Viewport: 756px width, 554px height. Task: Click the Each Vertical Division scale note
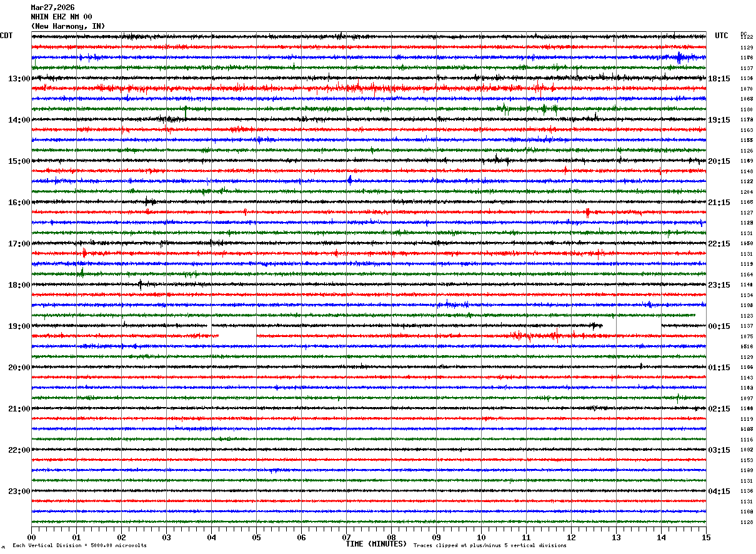pos(79,546)
